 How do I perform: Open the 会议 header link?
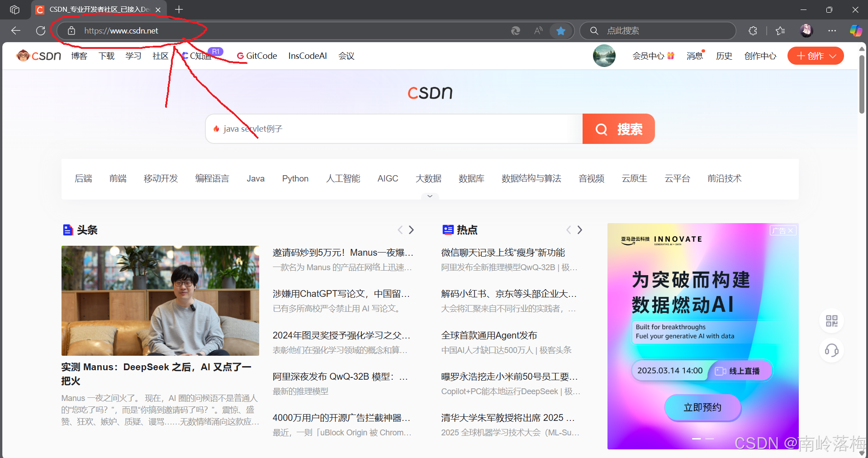[x=346, y=56]
